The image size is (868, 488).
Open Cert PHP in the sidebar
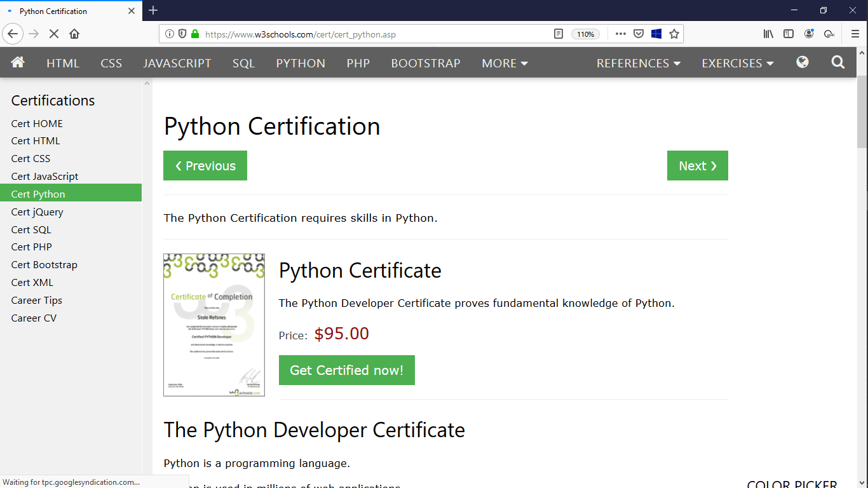tap(71, 247)
